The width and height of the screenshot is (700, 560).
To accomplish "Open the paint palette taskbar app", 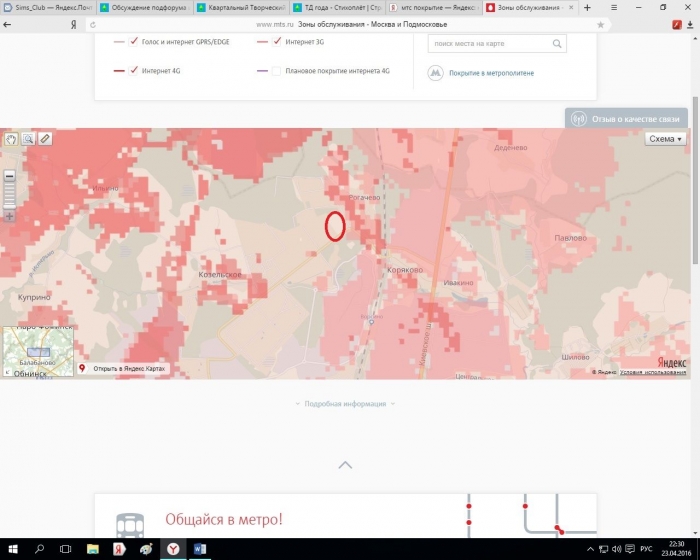I will pos(146,549).
